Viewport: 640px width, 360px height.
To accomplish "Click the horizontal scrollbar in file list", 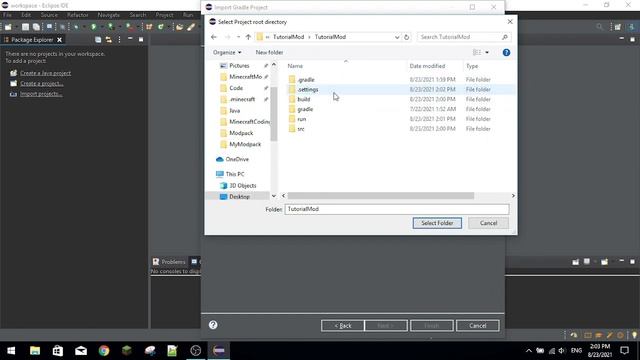I will 381,196.
